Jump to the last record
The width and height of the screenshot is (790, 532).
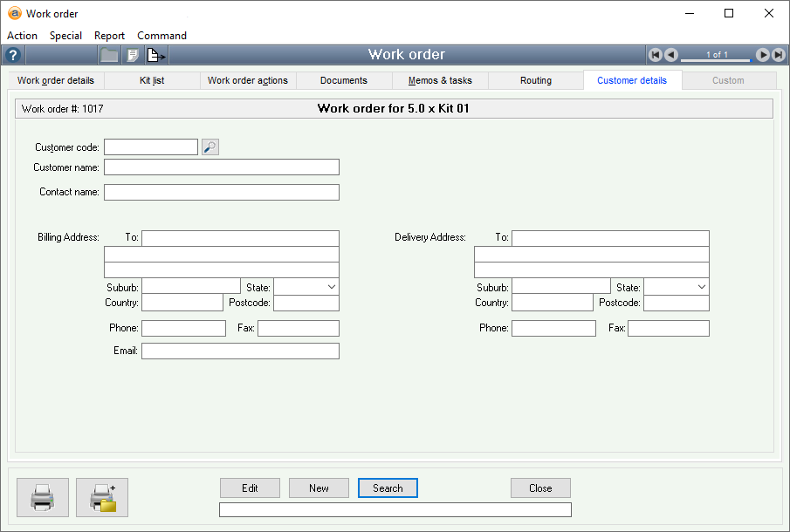click(x=778, y=55)
